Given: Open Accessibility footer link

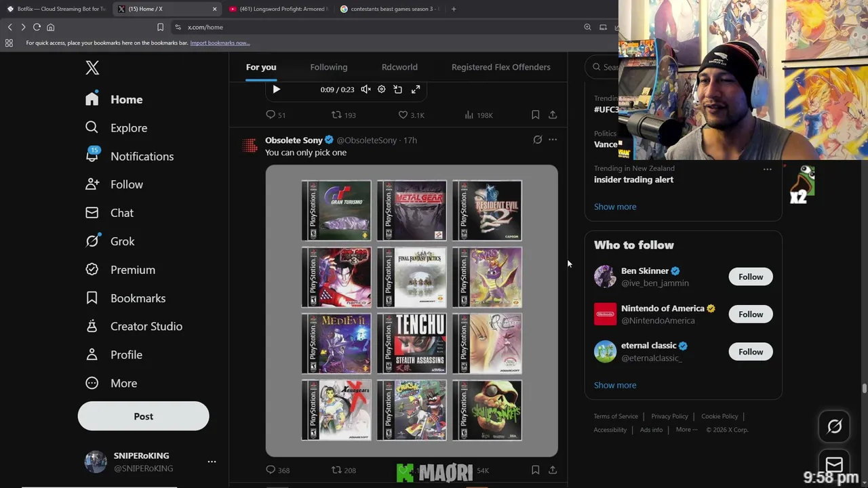Looking at the screenshot, I should pyautogui.click(x=610, y=430).
